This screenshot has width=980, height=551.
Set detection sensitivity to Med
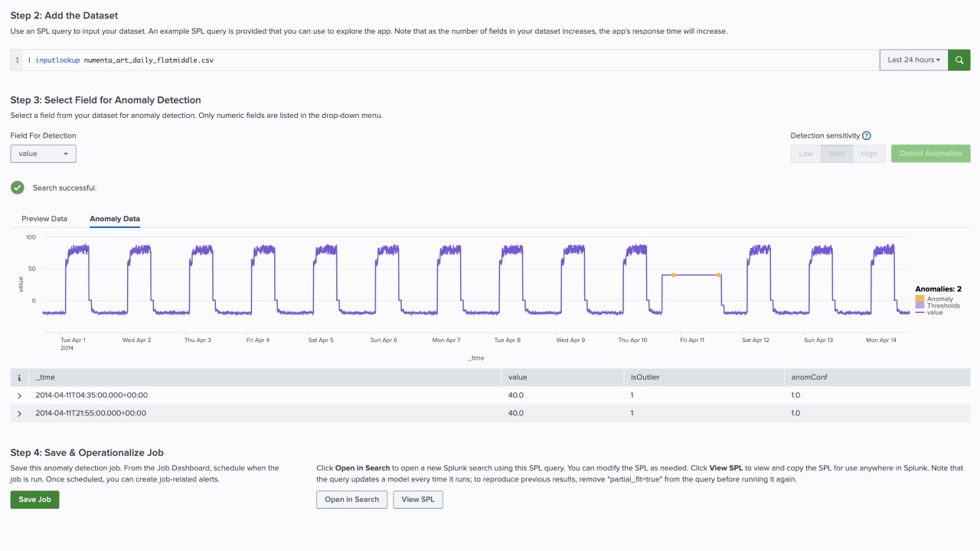(837, 154)
